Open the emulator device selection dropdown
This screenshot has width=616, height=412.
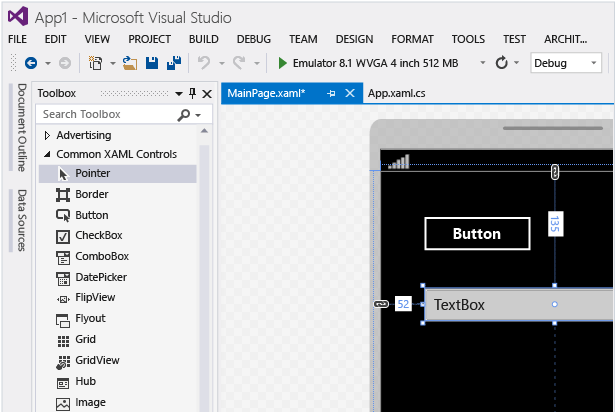point(483,63)
